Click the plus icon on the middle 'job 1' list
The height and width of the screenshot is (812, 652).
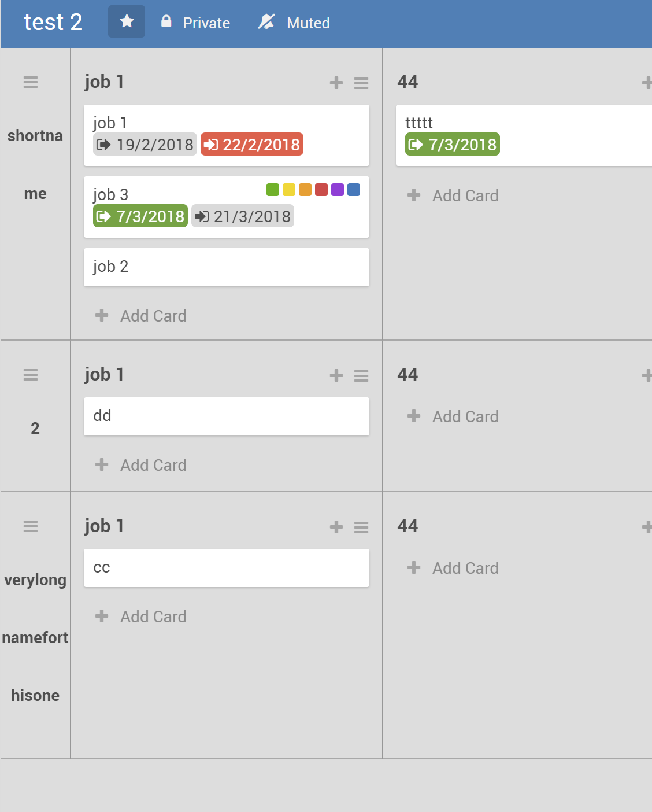point(336,375)
